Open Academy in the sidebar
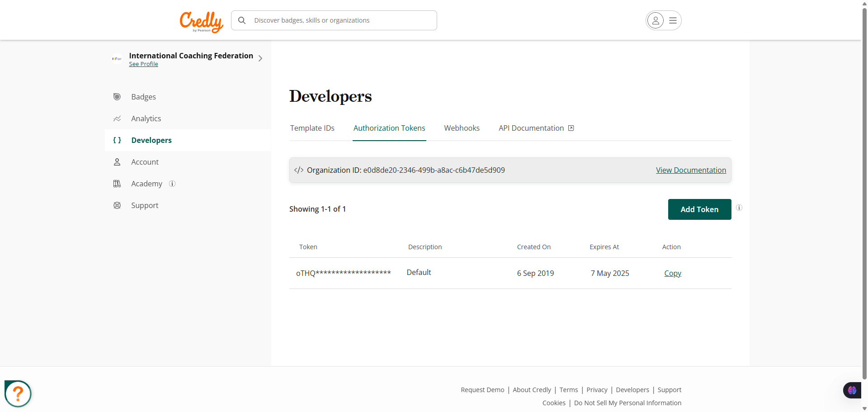 click(x=188, y=184)
